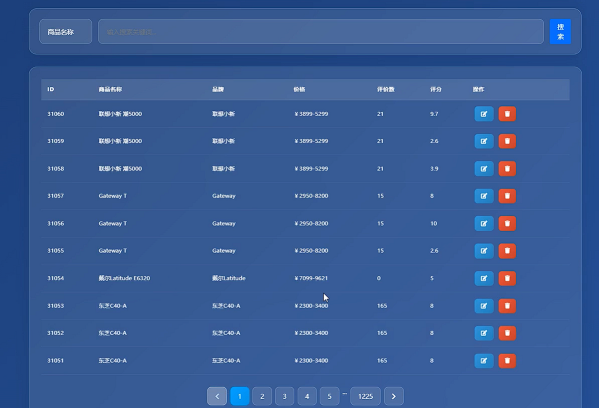Viewport: 599px width, 408px height.
Task: Jump to pagination page 3
Action: (x=284, y=396)
